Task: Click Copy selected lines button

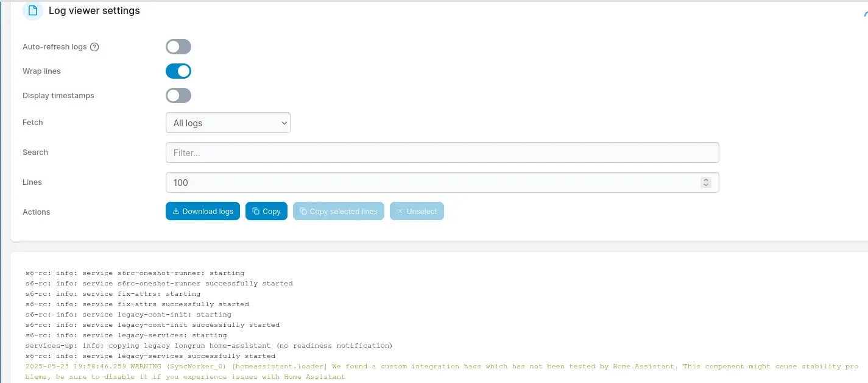Action: (339, 211)
